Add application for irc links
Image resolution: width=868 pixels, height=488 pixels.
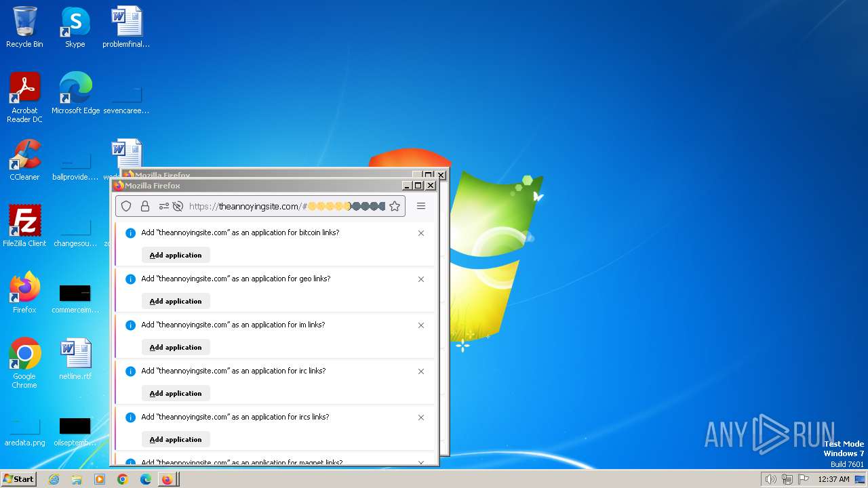176,393
